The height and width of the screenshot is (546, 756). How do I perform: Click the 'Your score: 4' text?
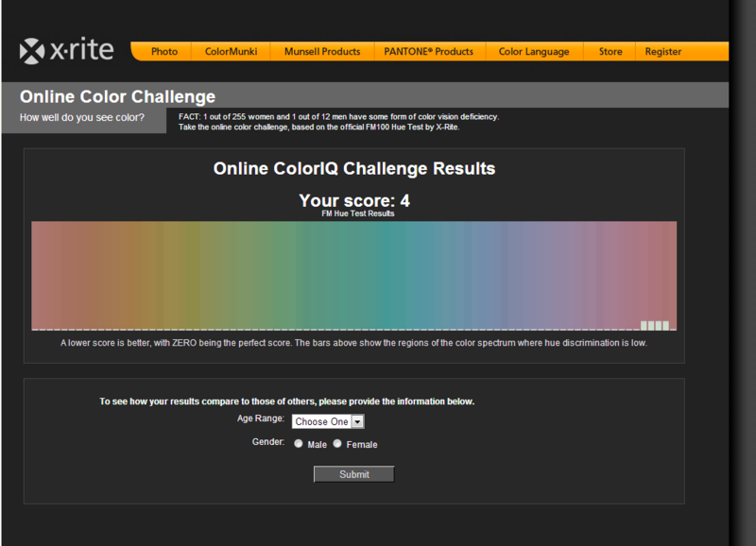click(x=354, y=200)
